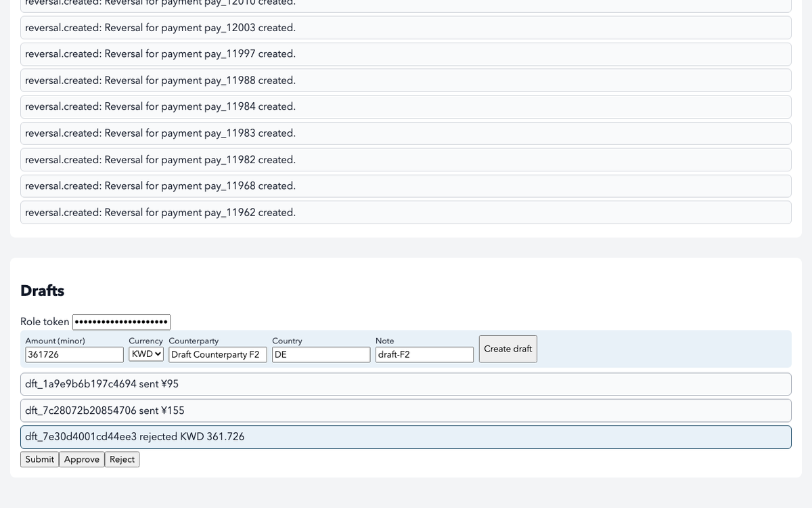Select the reversal event for pay_11968
The image size is (812, 508).
point(406,186)
